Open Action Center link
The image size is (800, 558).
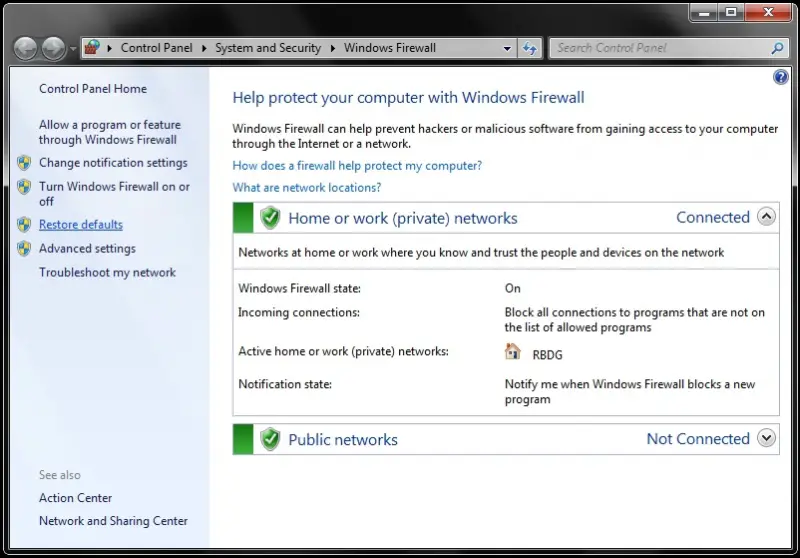click(x=76, y=498)
